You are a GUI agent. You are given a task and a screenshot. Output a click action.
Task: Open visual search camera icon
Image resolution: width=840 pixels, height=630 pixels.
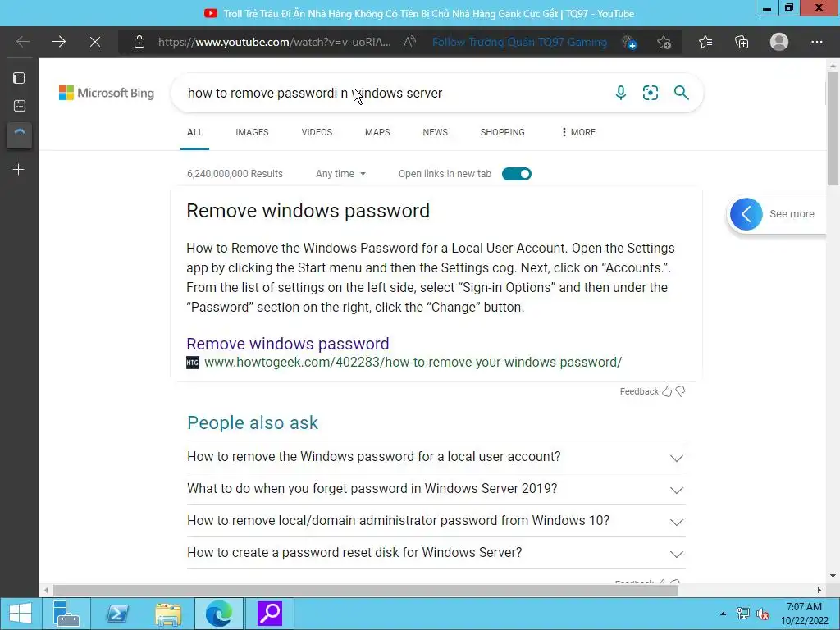[651, 93]
